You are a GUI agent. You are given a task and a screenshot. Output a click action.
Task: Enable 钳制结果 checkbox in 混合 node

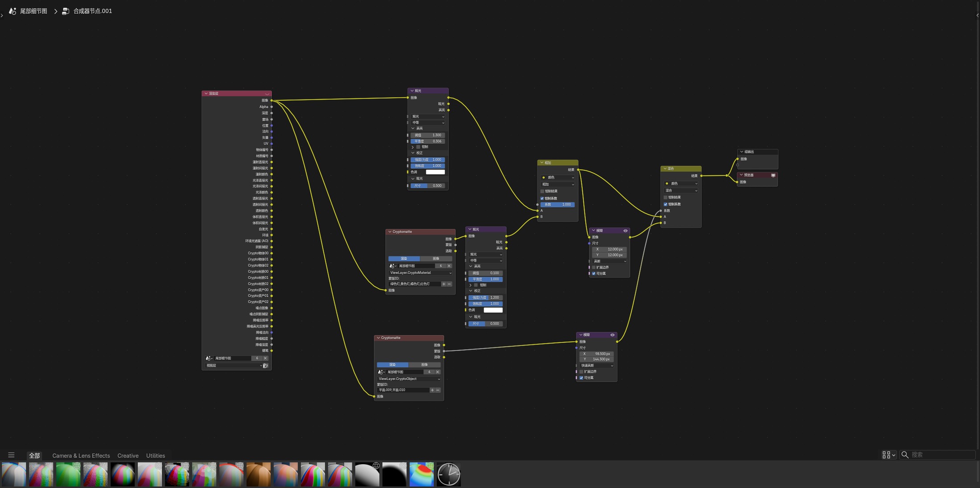[666, 197]
